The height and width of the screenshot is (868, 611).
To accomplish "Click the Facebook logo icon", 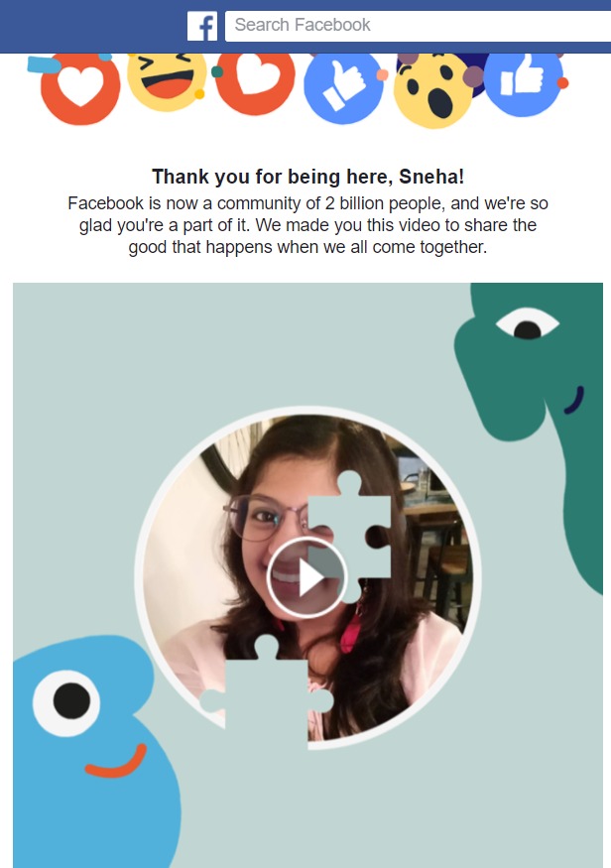I will 202,26.
